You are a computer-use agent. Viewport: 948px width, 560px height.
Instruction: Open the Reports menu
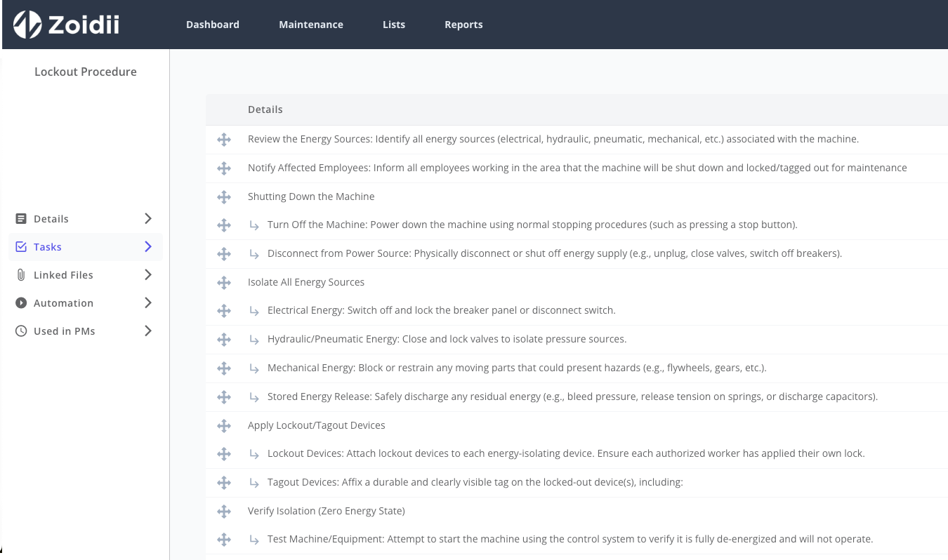[463, 25]
